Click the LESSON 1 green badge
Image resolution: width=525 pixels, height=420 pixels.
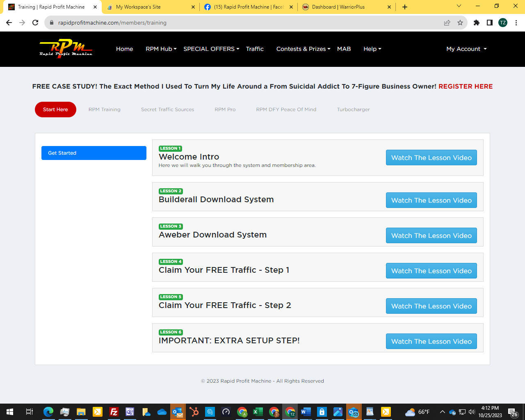click(x=170, y=148)
